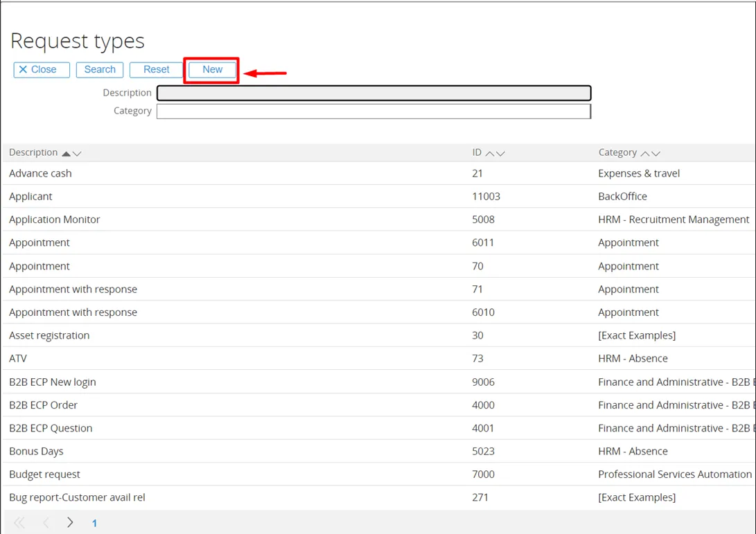Click into the Category field
The height and width of the screenshot is (534, 756).
(x=373, y=111)
